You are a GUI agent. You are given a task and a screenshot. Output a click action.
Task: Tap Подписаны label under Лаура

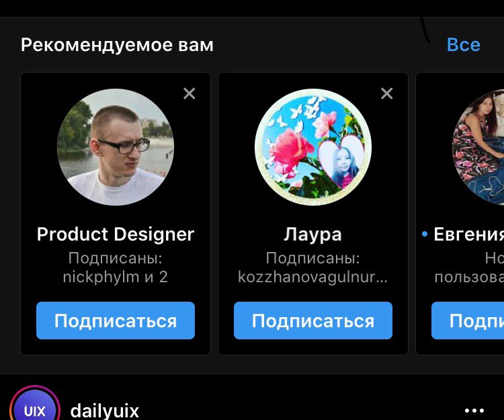312,258
